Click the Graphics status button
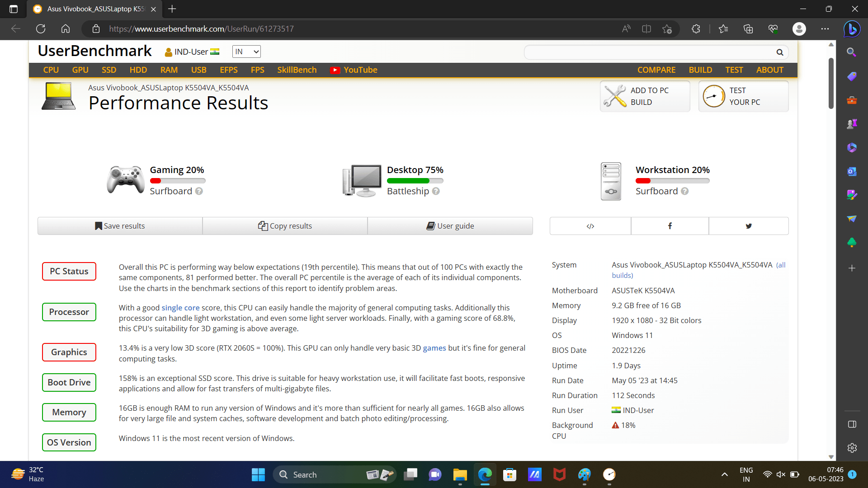Image resolution: width=868 pixels, height=488 pixels. point(69,352)
